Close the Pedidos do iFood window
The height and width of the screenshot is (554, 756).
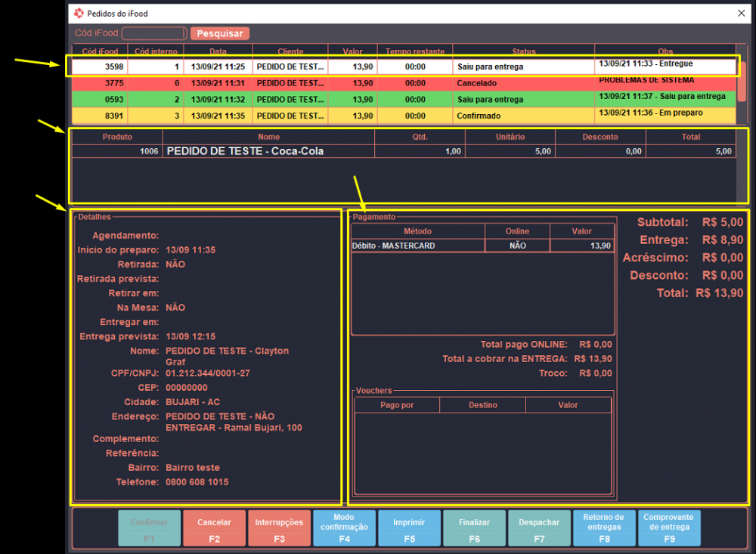coord(741,13)
